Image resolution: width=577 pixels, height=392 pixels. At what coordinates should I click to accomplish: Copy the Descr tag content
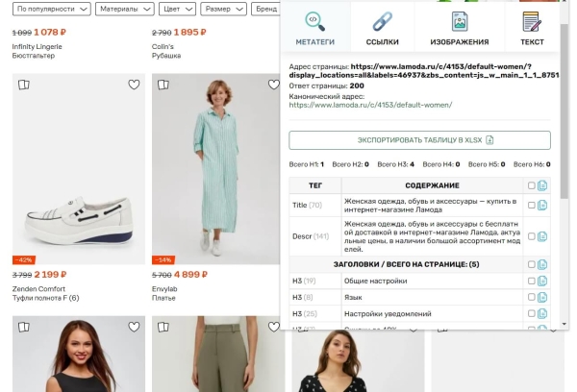coord(542,235)
